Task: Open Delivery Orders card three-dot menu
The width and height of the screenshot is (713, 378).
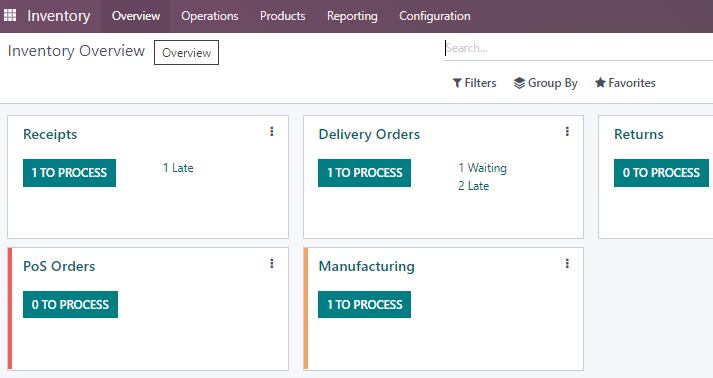Action: 567,131
